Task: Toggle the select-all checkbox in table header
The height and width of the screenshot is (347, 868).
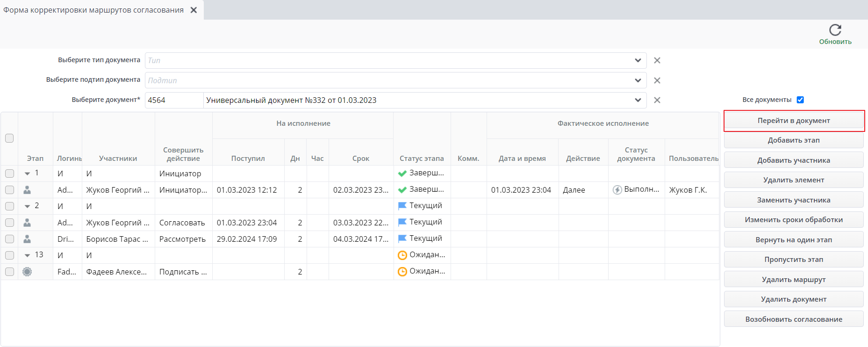Action: 9,138
